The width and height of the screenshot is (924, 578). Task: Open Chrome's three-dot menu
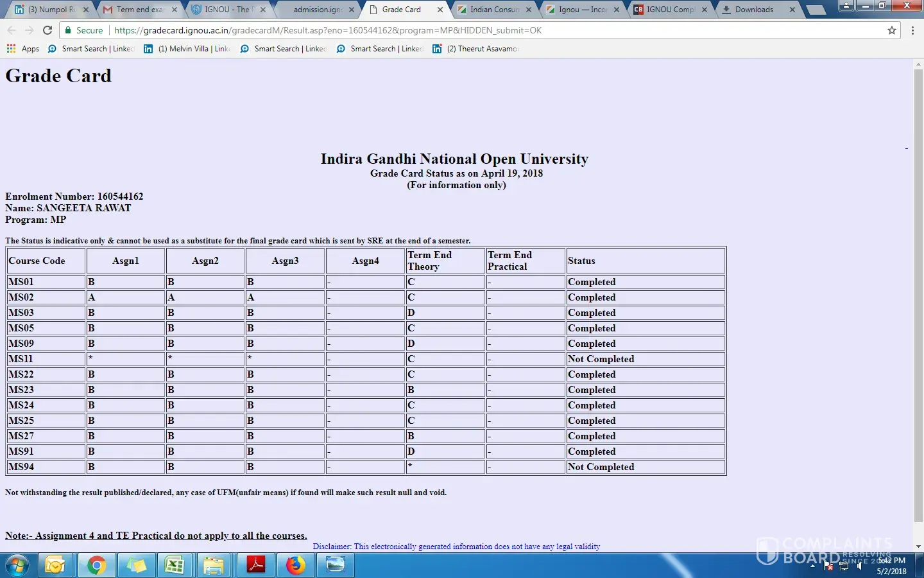[912, 30]
